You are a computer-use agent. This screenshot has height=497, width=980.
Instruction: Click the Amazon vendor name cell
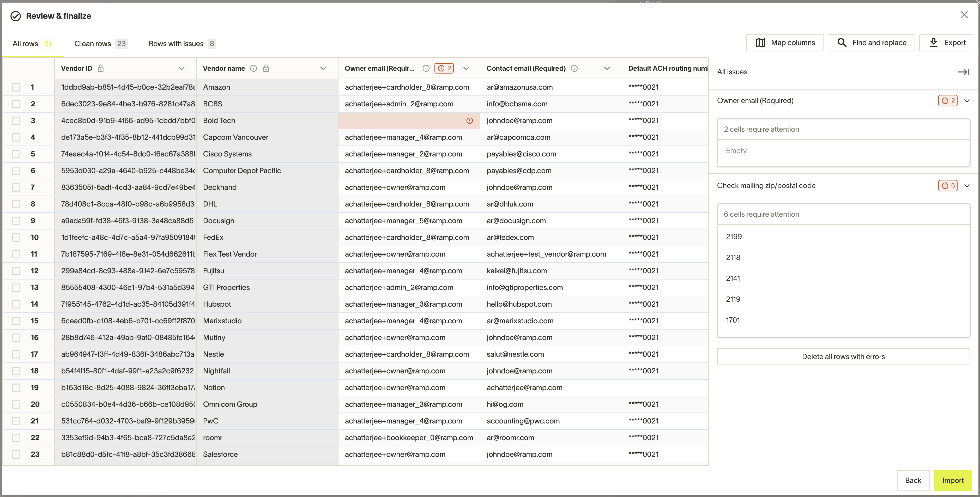(267, 87)
